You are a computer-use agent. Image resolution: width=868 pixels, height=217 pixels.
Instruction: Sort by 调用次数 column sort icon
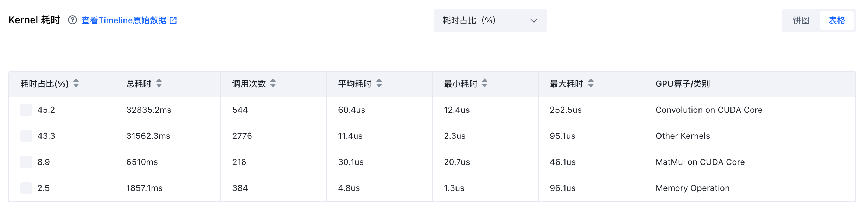273,83
